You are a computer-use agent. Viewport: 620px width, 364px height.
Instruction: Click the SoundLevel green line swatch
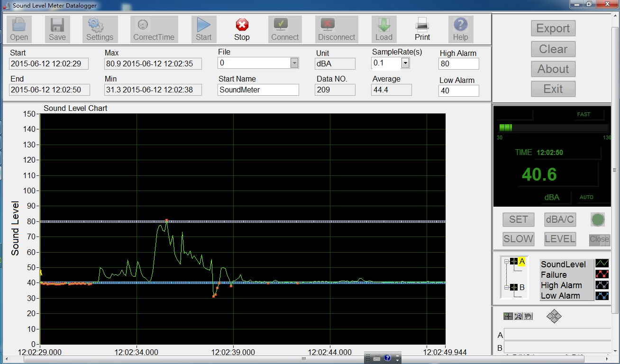coord(602,264)
